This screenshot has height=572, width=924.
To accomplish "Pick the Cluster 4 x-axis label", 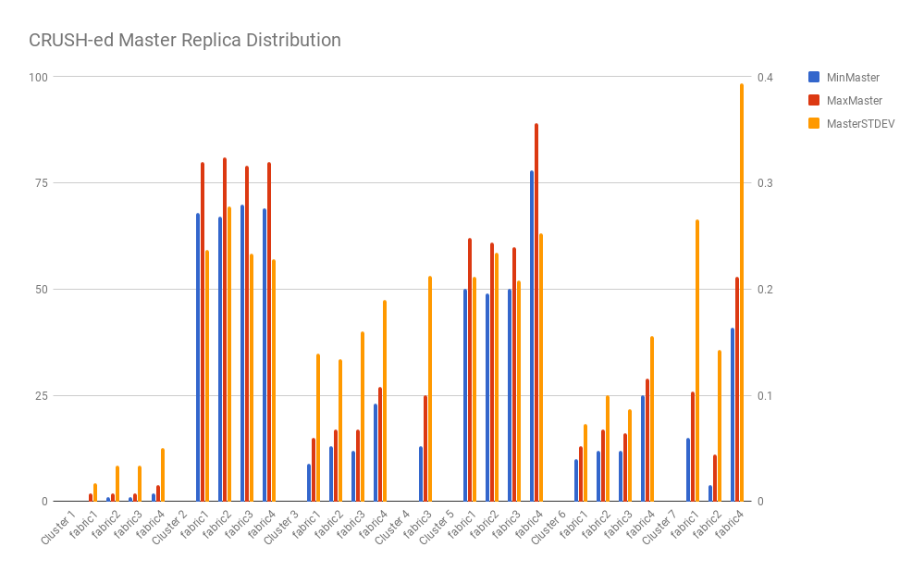I will pyautogui.click(x=392, y=525).
